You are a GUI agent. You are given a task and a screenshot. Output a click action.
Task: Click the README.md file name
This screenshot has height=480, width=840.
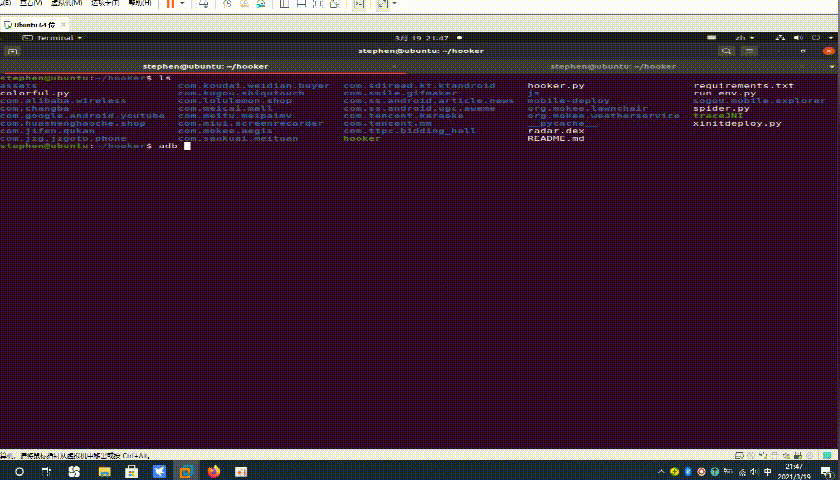[556, 139]
